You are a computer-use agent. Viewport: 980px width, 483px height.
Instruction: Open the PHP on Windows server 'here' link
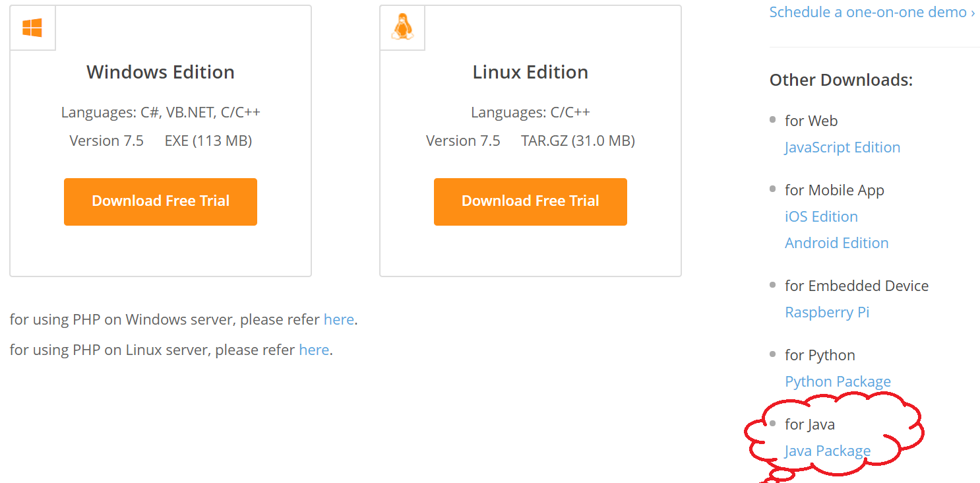[339, 319]
